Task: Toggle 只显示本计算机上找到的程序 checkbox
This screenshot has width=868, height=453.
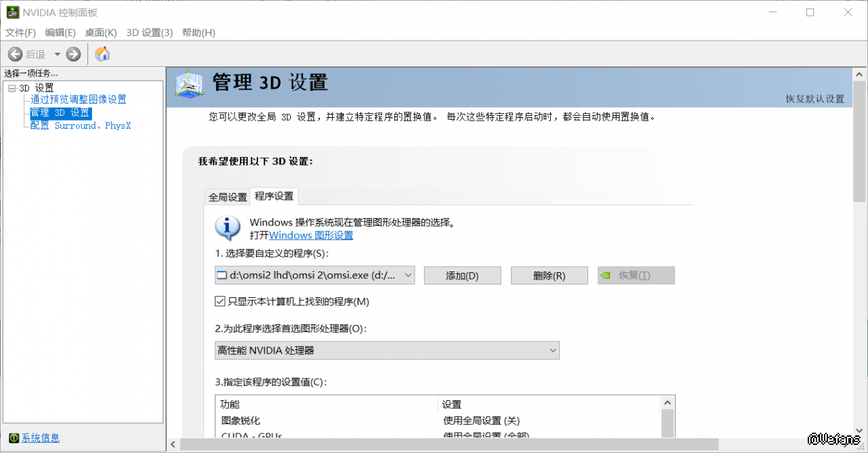Action: pyautogui.click(x=220, y=301)
